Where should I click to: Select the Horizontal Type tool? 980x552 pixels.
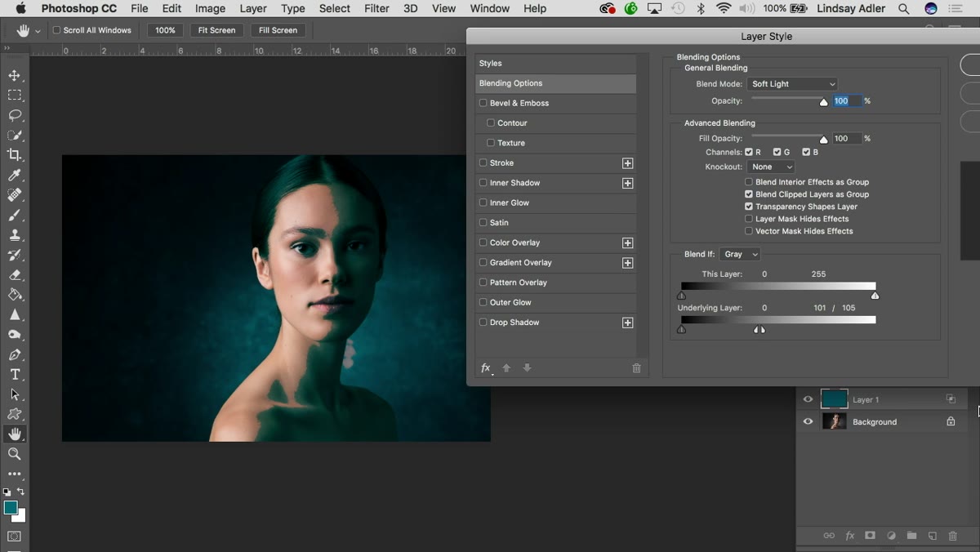[x=15, y=375]
